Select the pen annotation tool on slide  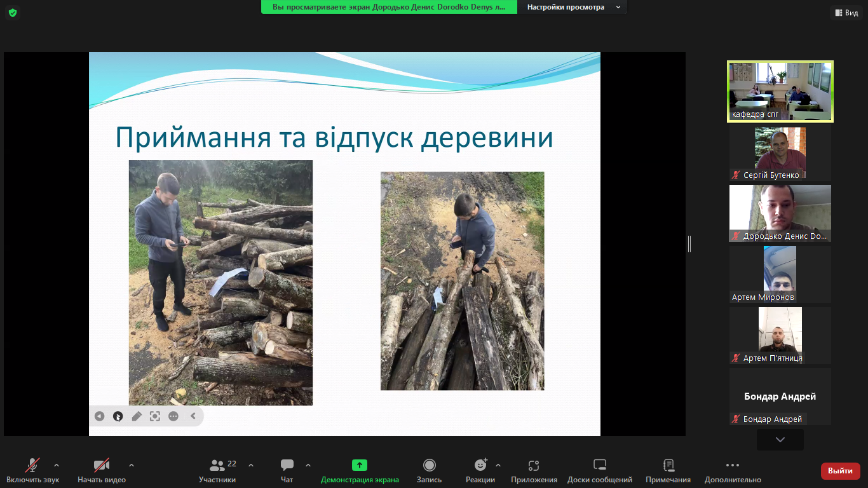click(137, 416)
